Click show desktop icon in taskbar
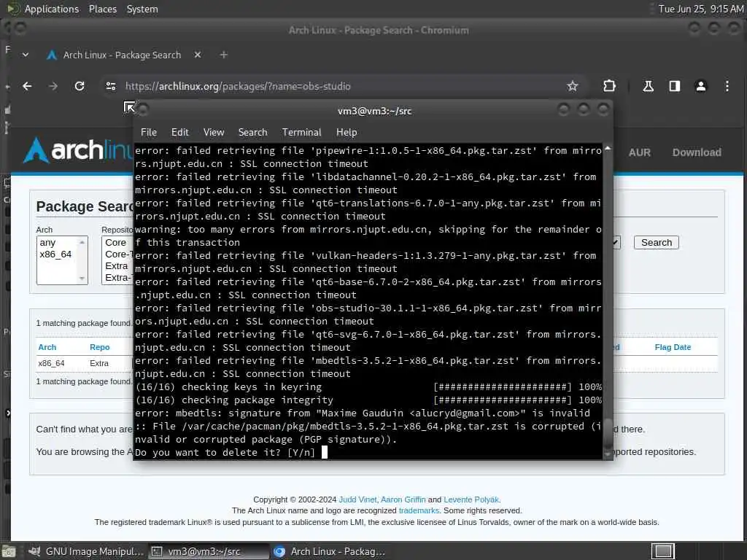The width and height of the screenshot is (747, 560). tap(8, 551)
